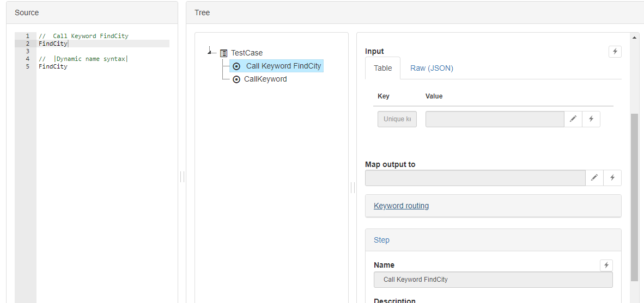Click the lightning icon in Value row

(592, 119)
